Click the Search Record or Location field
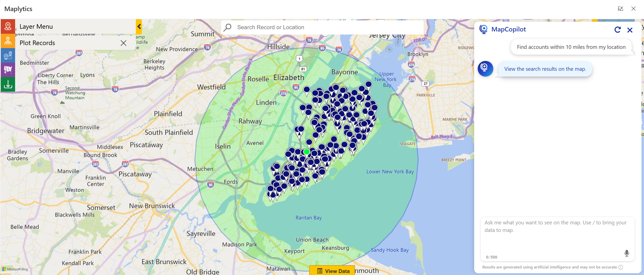 tap(327, 27)
